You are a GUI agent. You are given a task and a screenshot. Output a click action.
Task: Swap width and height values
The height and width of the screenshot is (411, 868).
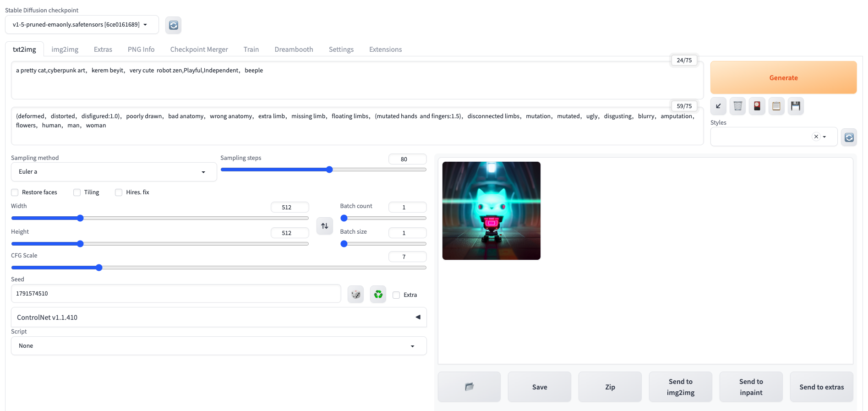tap(325, 226)
